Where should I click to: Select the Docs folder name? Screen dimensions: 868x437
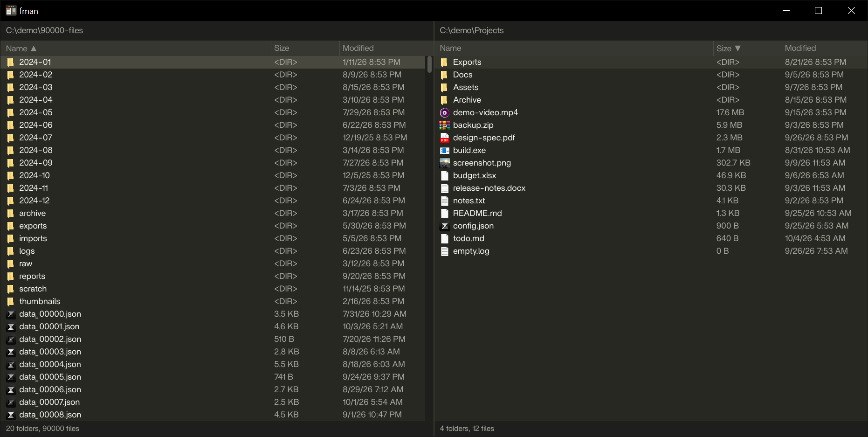[463, 75]
